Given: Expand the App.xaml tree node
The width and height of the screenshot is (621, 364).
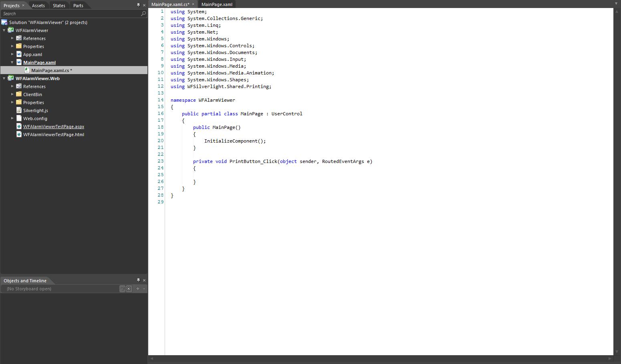Looking at the screenshot, I should tap(12, 54).
